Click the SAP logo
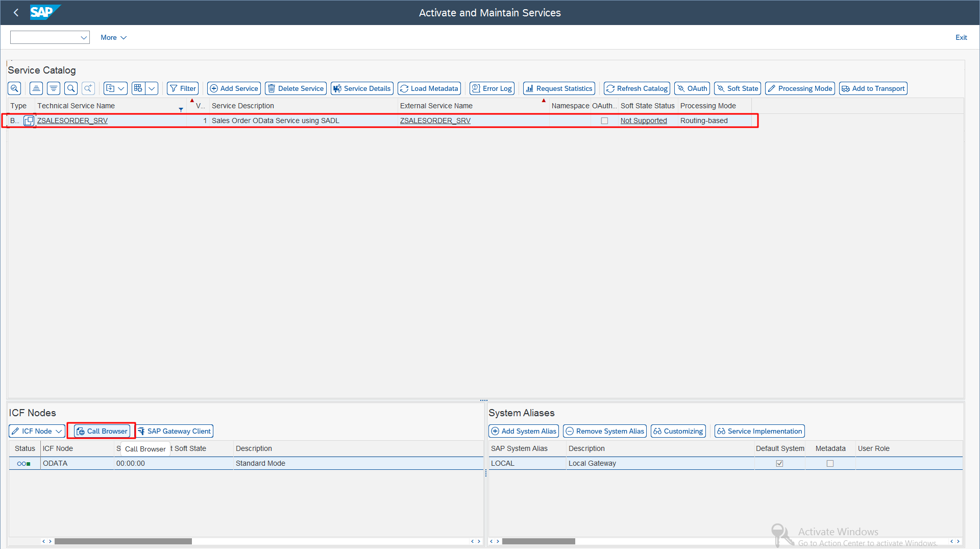This screenshot has width=980, height=549. tap(45, 12)
